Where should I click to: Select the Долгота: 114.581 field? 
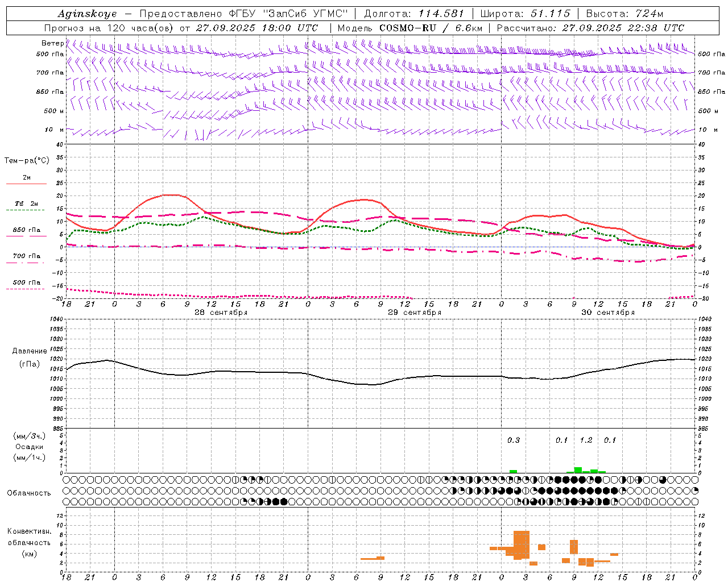pyautogui.click(x=414, y=14)
